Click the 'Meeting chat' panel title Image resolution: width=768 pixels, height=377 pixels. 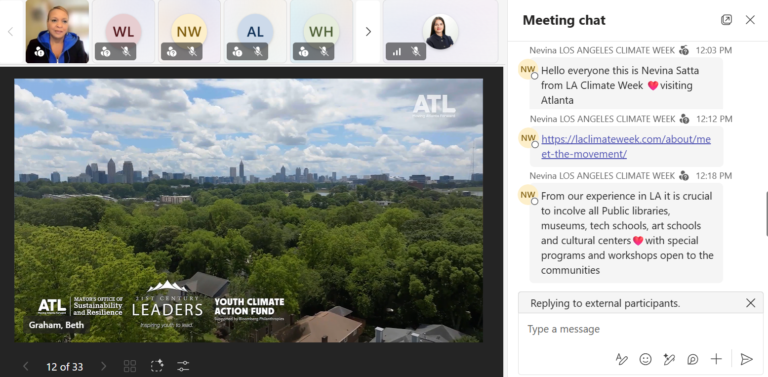pos(564,20)
